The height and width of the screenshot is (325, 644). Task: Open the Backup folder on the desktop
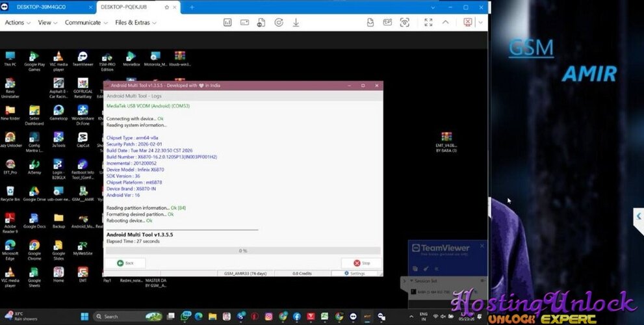(58, 221)
